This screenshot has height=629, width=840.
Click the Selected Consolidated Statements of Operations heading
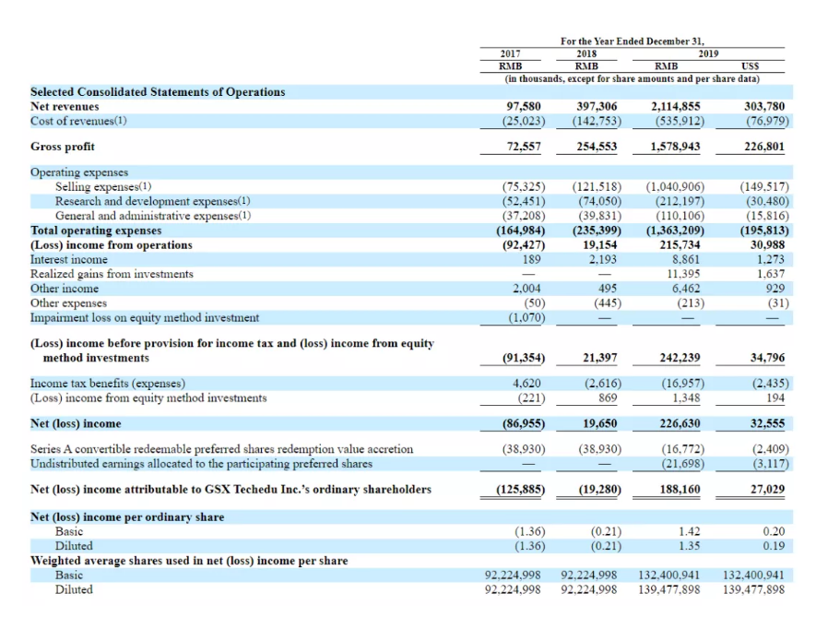[x=158, y=92]
